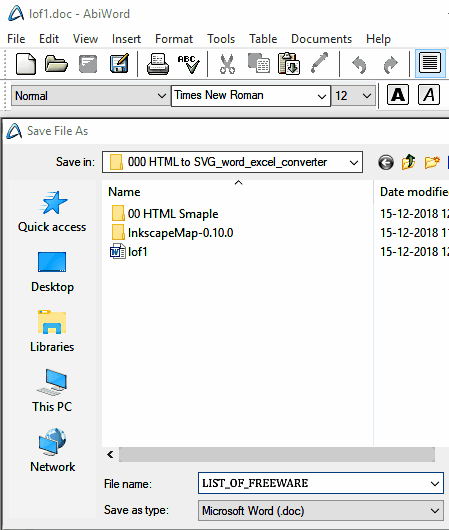Create a new document via toolbar icon
The width and height of the screenshot is (449, 530).
point(26,64)
